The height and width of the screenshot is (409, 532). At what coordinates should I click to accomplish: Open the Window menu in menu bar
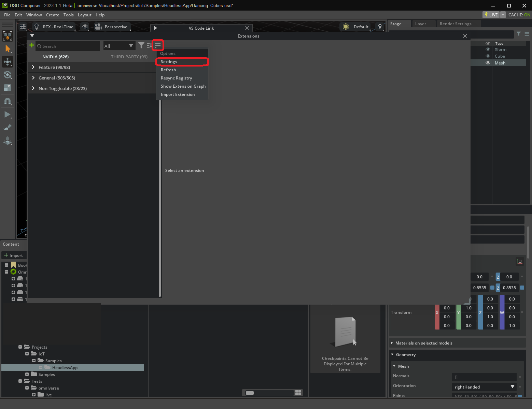click(x=34, y=15)
